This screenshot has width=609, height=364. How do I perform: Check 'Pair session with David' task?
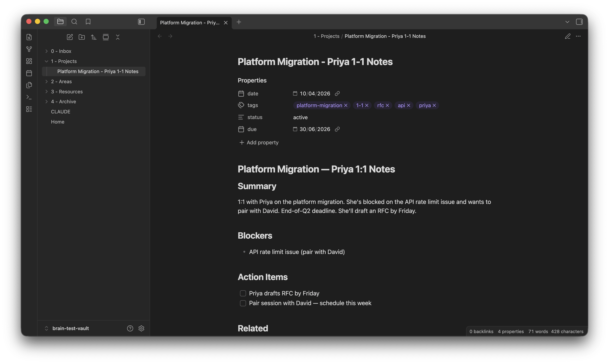243,303
